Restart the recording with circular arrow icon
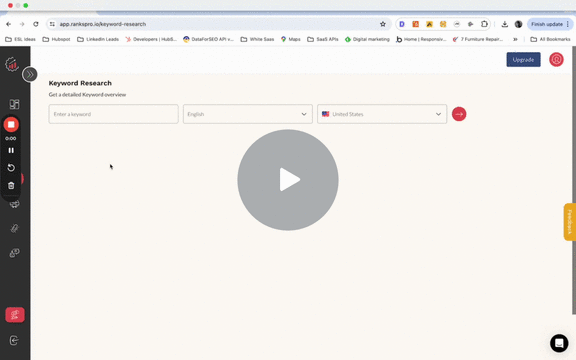 [11, 168]
